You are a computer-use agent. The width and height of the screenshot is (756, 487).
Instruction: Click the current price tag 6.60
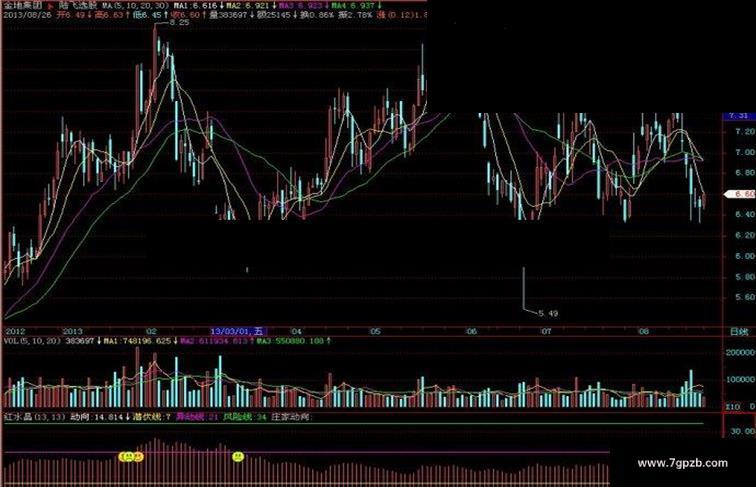pyautogui.click(x=741, y=194)
